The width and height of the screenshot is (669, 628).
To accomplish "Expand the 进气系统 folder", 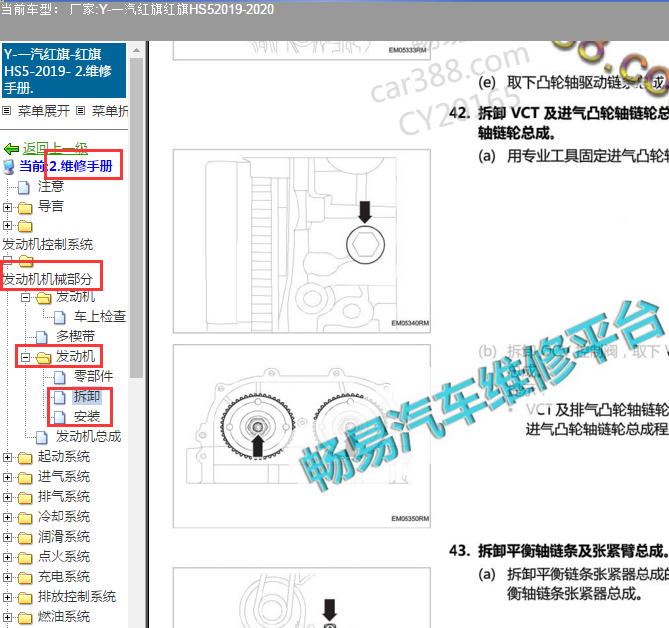I will [7, 477].
